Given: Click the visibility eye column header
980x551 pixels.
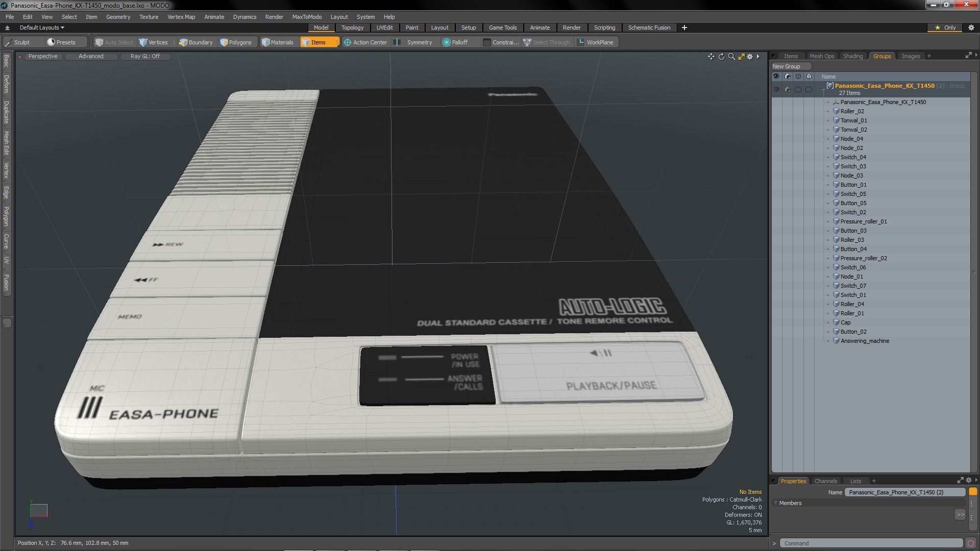Looking at the screenshot, I should point(776,77).
